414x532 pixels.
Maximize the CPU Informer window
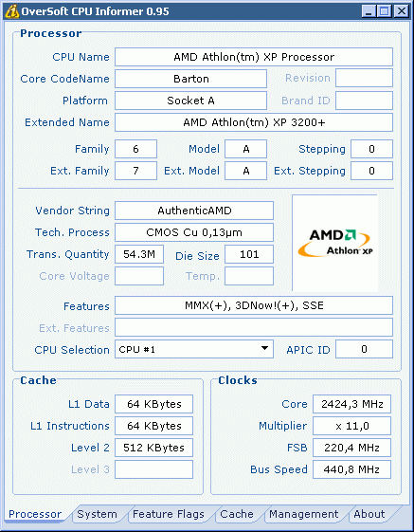[x=385, y=11]
